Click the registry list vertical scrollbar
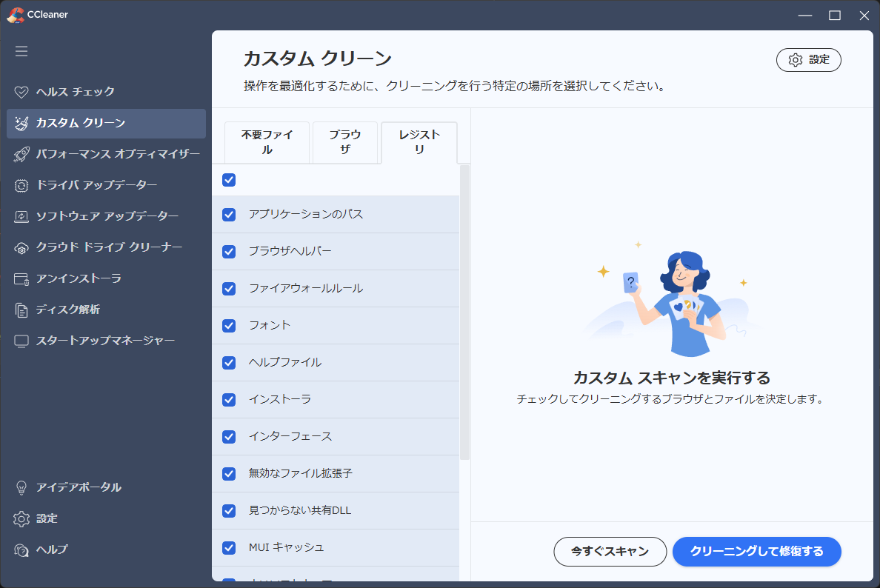This screenshot has width=880, height=588. click(x=464, y=313)
